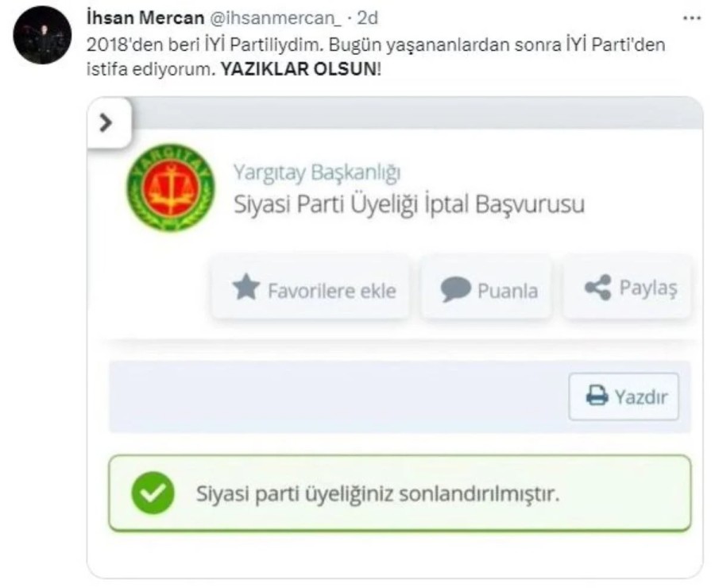Image resolution: width=715 pixels, height=588 pixels.
Task: Click the Siyasi Parti Üyeliği İptal Başvurusu heading
Action: [408, 204]
